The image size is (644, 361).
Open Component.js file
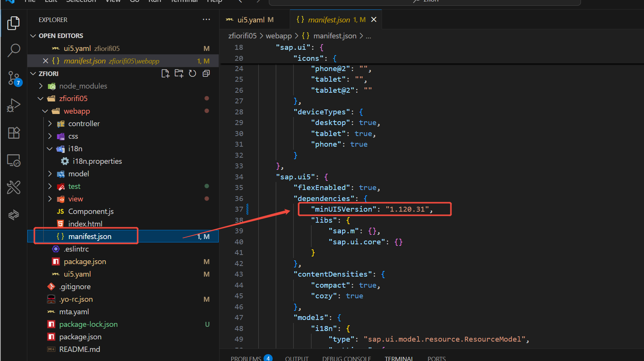pyautogui.click(x=123, y=211)
